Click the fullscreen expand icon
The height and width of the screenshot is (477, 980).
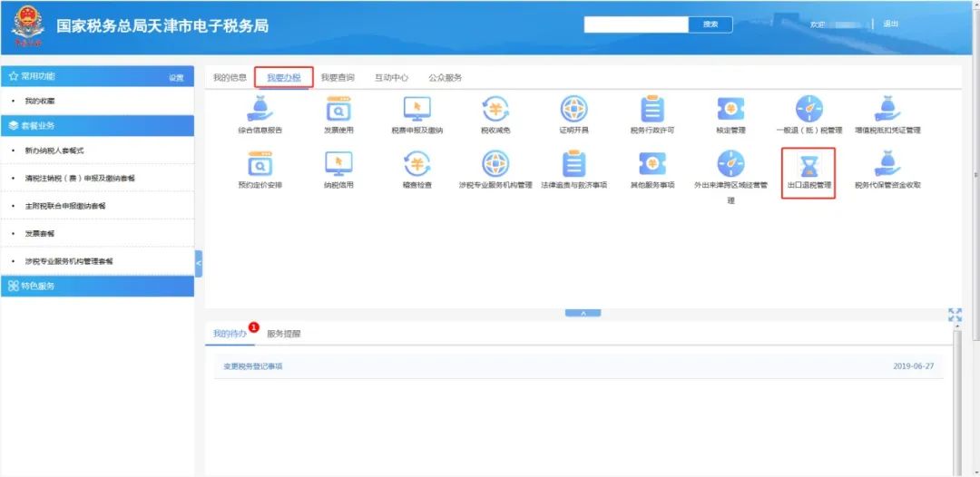click(x=955, y=315)
